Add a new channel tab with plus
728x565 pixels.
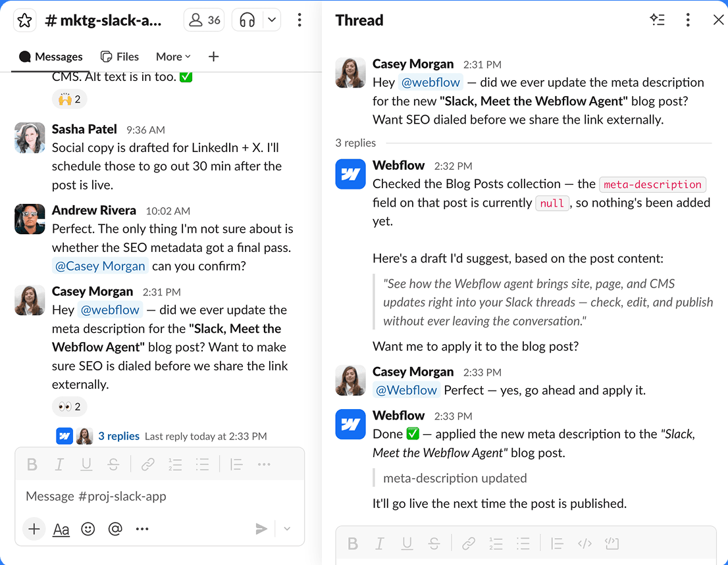213,57
